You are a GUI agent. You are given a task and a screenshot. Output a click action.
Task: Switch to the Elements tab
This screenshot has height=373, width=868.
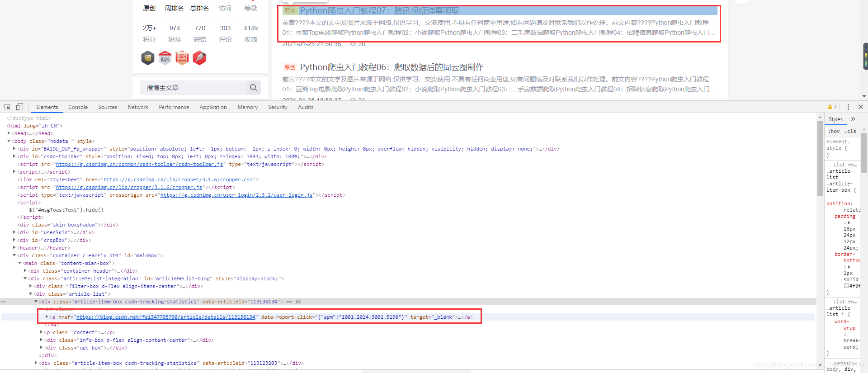click(47, 107)
